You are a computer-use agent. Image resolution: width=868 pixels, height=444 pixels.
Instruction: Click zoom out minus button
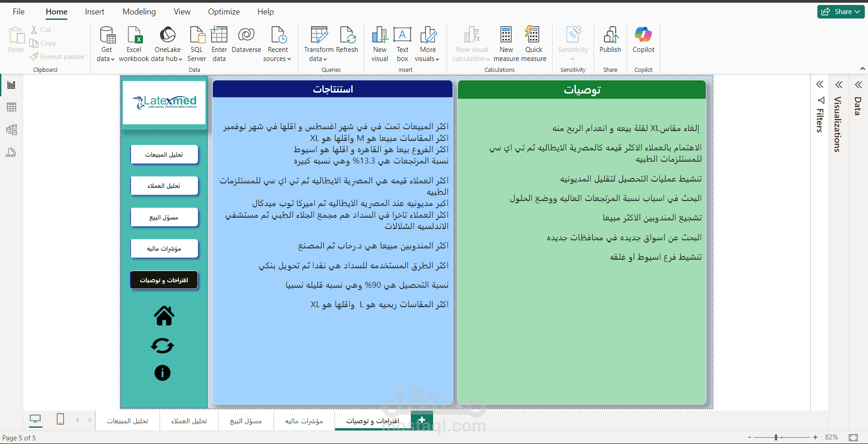[x=750, y=437]
